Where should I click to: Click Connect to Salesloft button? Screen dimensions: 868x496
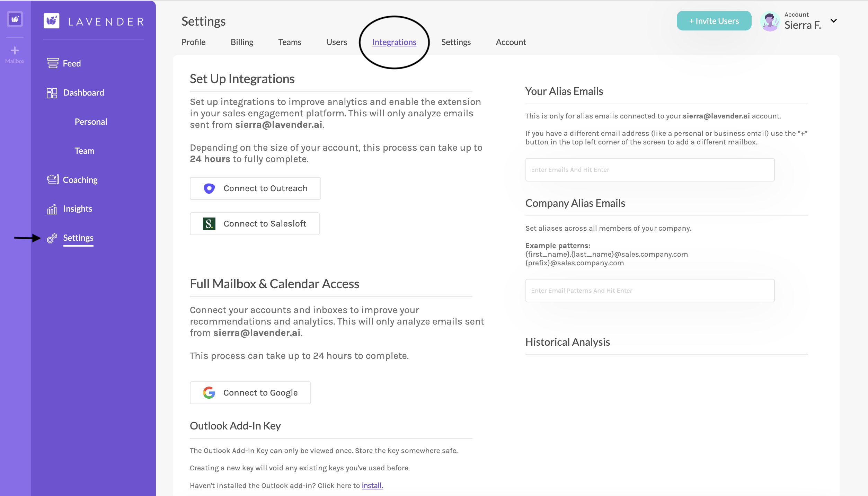(x=255, y=224)
